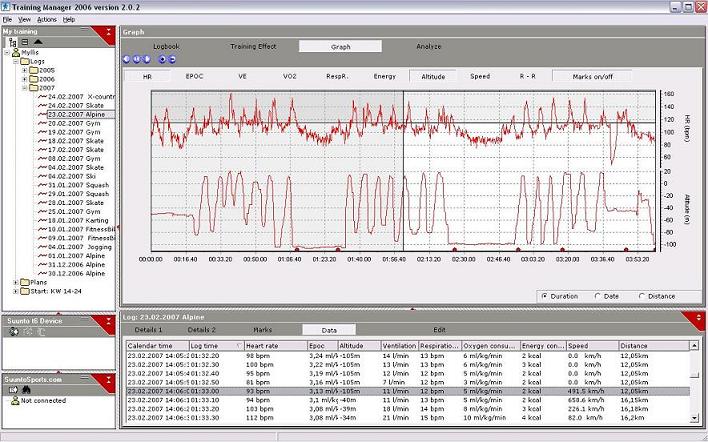Sort by the Heart rate column header
Screen dimensions: 708x442
[275, 346]
